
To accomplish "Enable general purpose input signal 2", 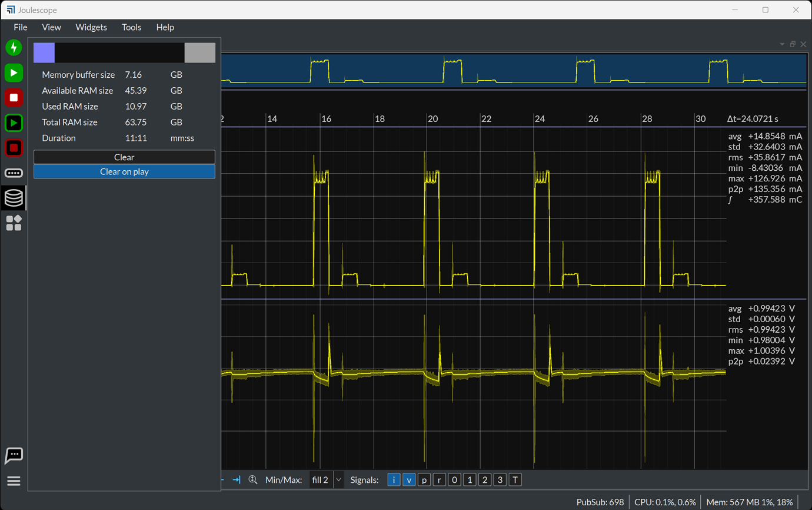I will pos(485,480).
